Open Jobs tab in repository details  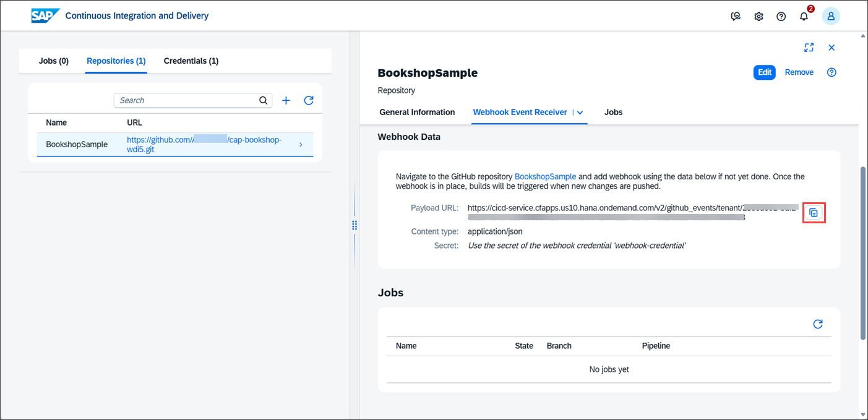[x=613, y=112]
